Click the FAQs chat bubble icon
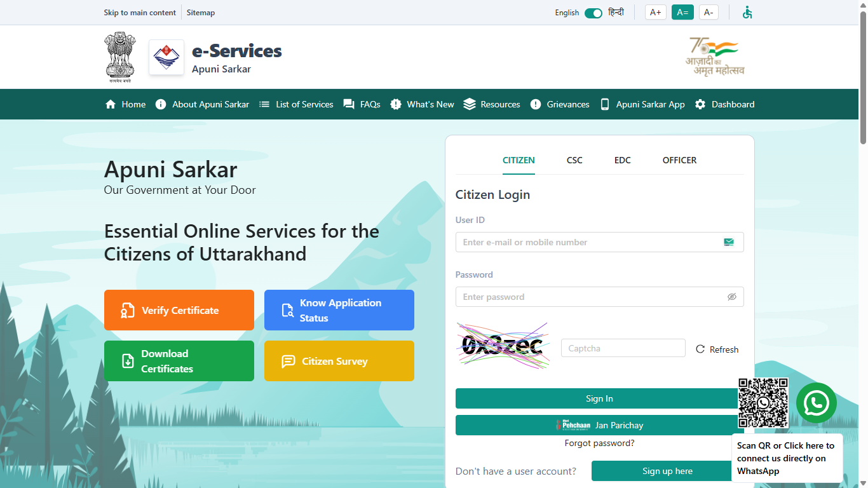Screen dimensions: 868x488 coord(349,104)
